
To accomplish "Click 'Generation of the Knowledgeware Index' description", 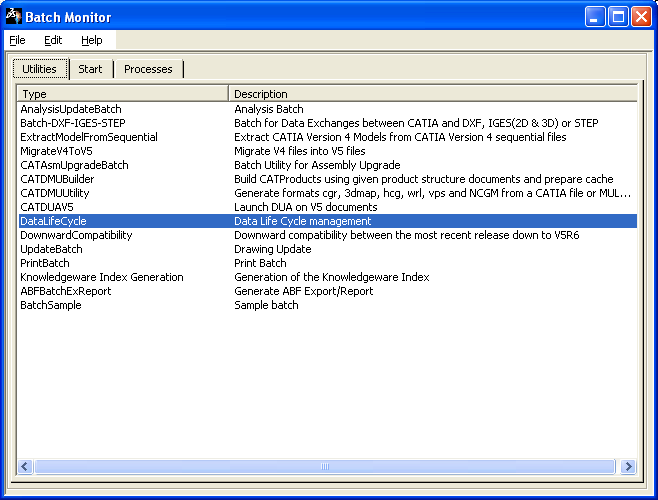I will pyautogui.click(x=332, y=277).
